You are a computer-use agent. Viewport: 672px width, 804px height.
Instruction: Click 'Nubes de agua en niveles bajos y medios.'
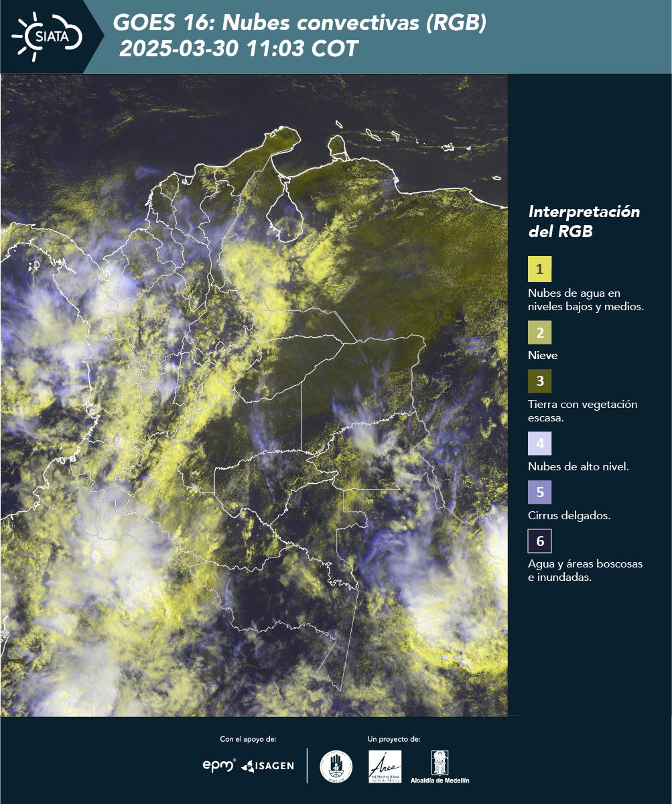tap(586, 300)
